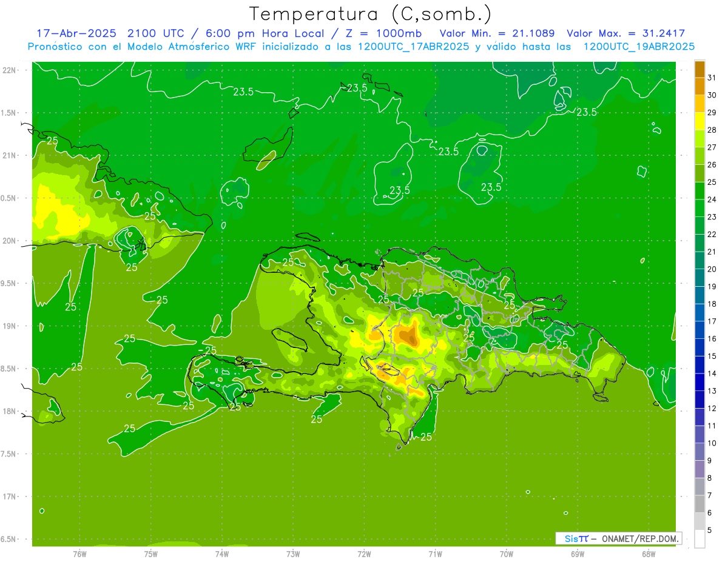The image size is (728, 562).
Task: Click the '71W' longitude axis label
Action: 435,554
